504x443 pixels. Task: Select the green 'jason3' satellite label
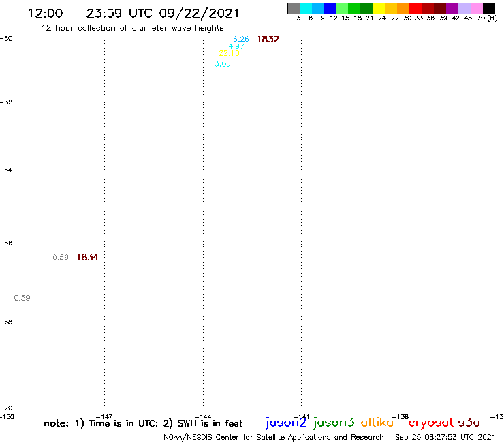pos(334,423)
